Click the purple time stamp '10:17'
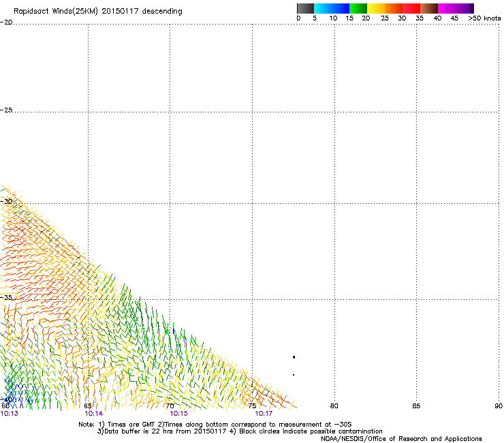The image size is (504, 443). (x=264, y=414)
